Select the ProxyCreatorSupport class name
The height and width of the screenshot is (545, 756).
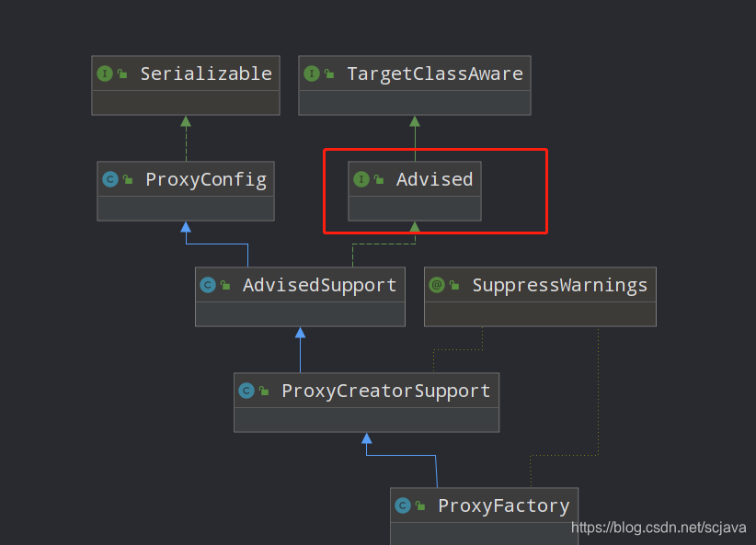pos(386,391)
